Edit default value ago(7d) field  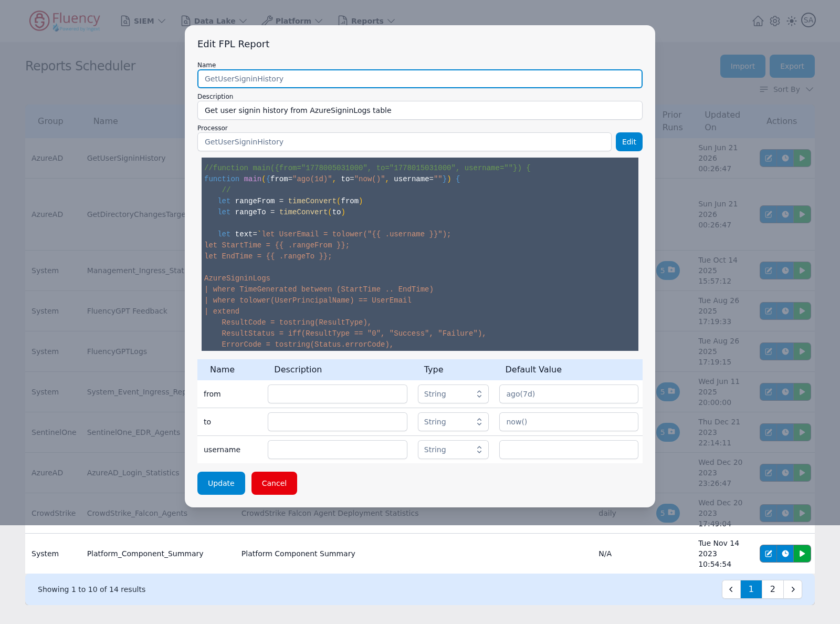tap(569, 394)
